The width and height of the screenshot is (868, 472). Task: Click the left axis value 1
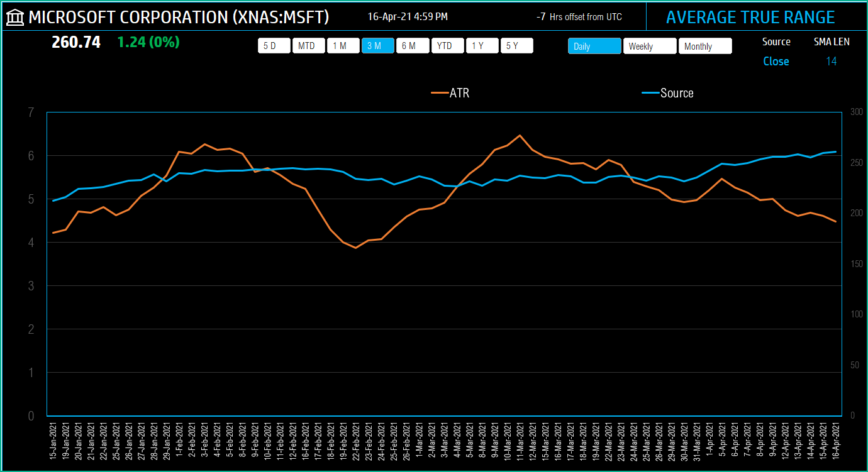[x=31, y=373]
